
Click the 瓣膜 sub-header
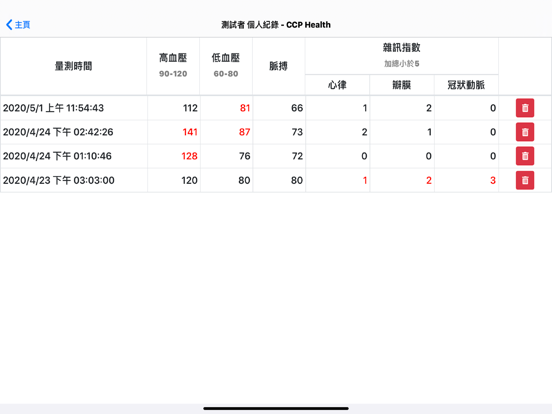(401, 85)
